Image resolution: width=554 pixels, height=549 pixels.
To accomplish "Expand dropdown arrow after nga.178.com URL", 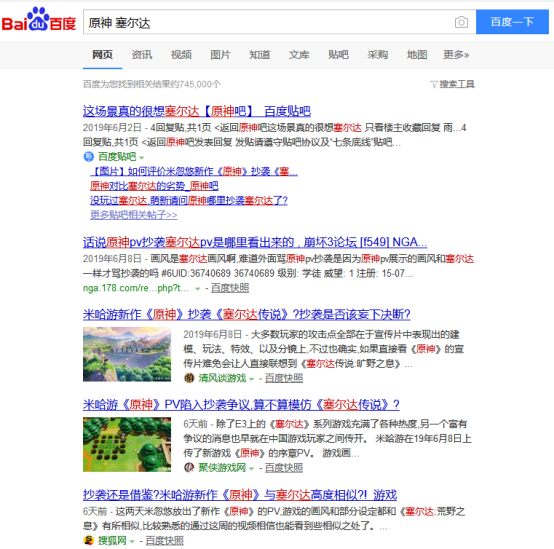I will point(198,289).
